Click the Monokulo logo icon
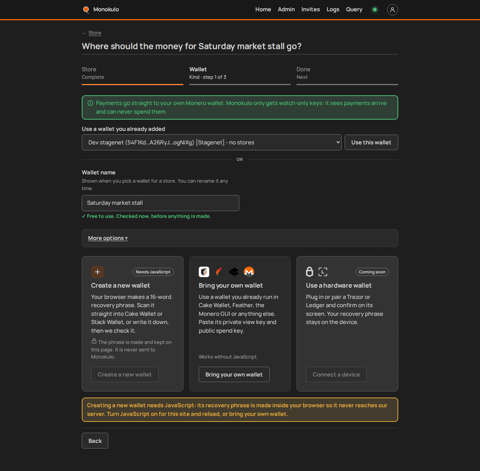480x471 pixels. click(x=86, y=9)
